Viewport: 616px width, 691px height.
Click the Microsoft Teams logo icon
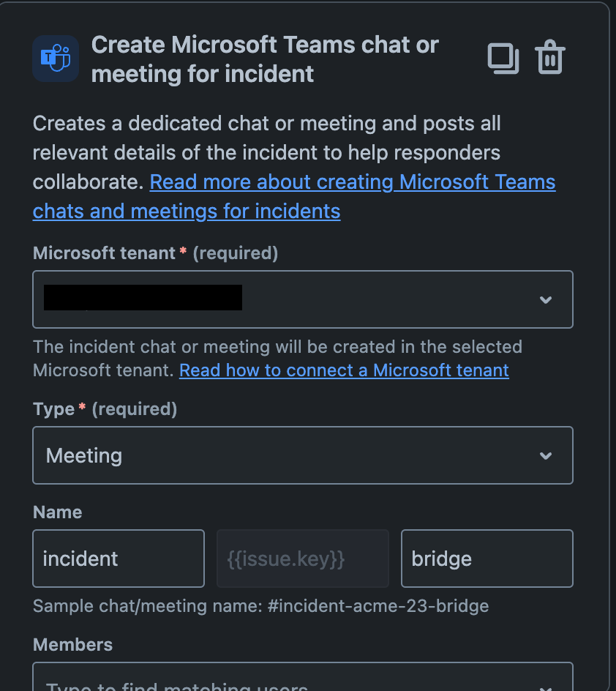56,59
